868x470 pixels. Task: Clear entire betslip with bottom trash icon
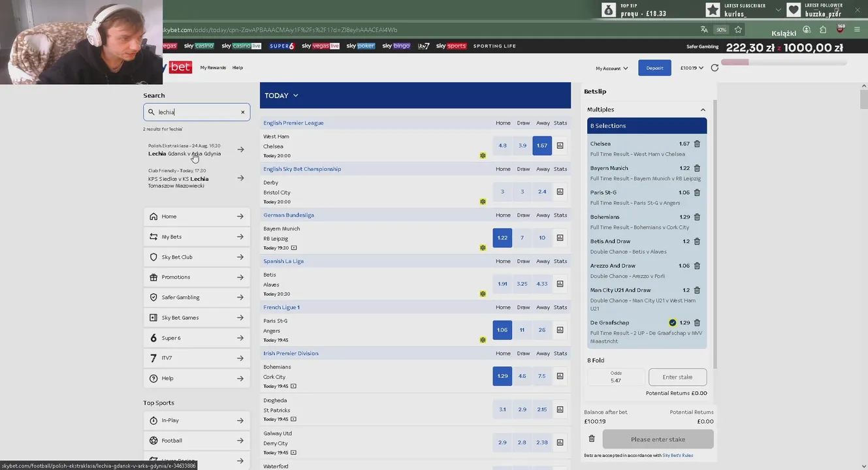592,439
